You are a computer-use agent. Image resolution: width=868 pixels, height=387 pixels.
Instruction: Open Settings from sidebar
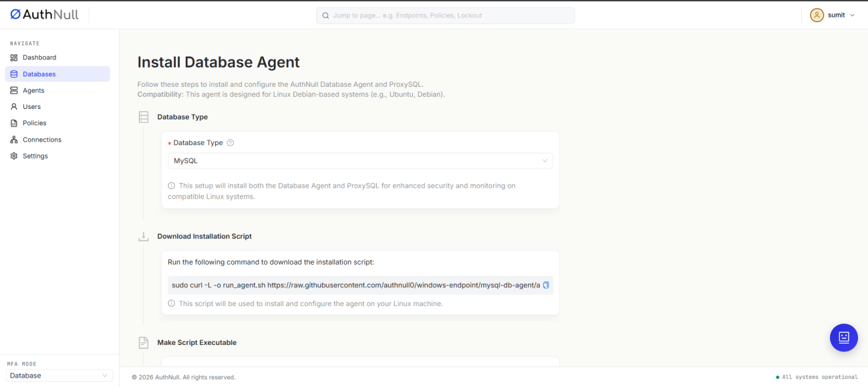57,156
